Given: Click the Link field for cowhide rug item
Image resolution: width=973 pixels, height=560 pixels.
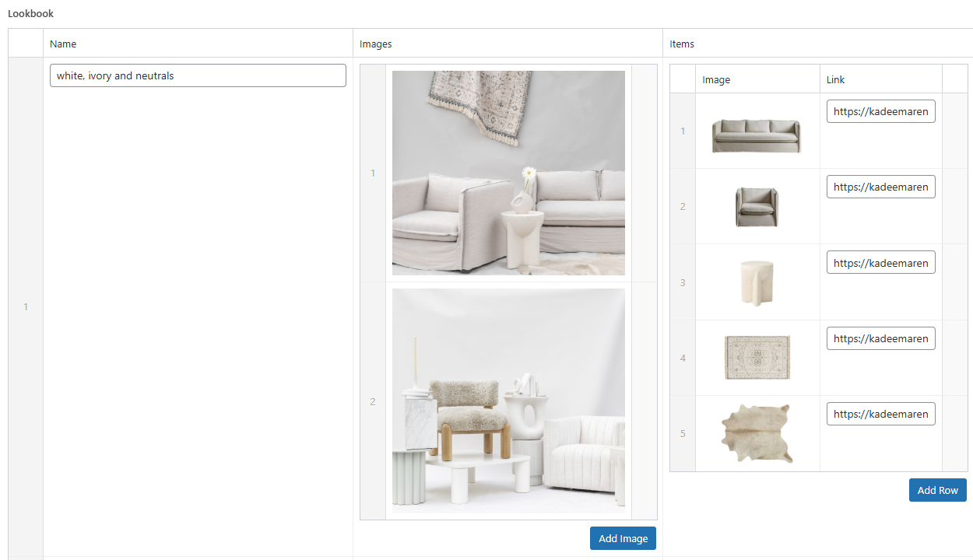Looking at the screenshot, I should coord(880,414).
